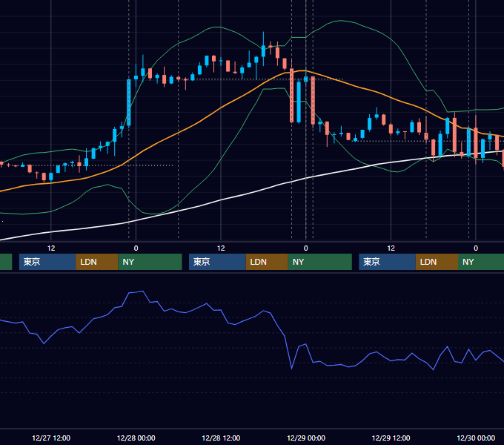Click the tall red candle before 12/29 00:00

[291, 95]
